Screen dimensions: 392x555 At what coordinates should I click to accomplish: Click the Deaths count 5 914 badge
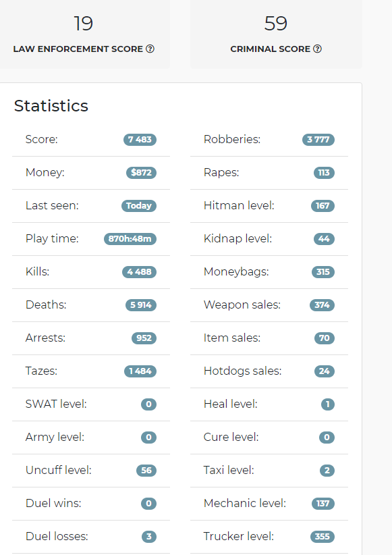(141, 305)
